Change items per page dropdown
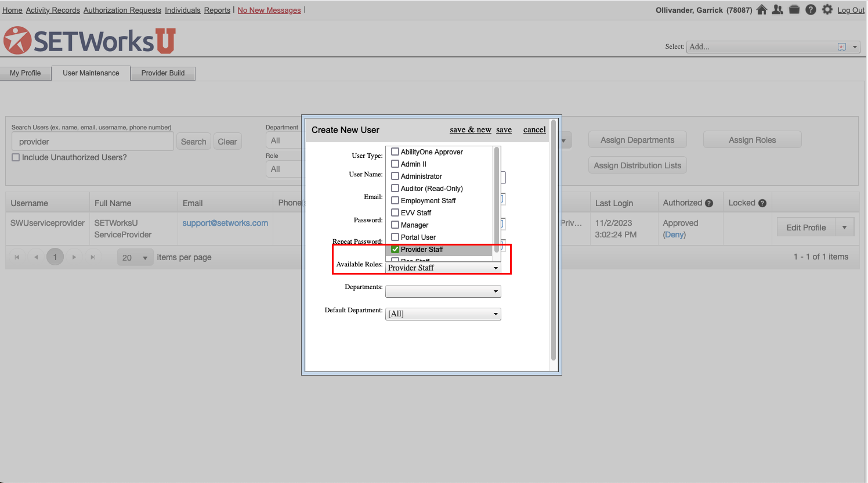Image resolution: width=868 pixels, height=483 pixels. pos(135,257)
